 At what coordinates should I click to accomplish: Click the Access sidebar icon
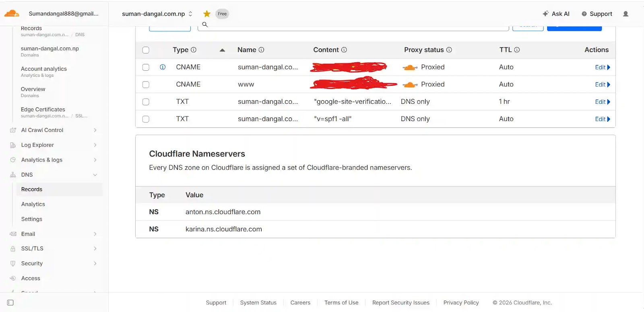point(13,278)
